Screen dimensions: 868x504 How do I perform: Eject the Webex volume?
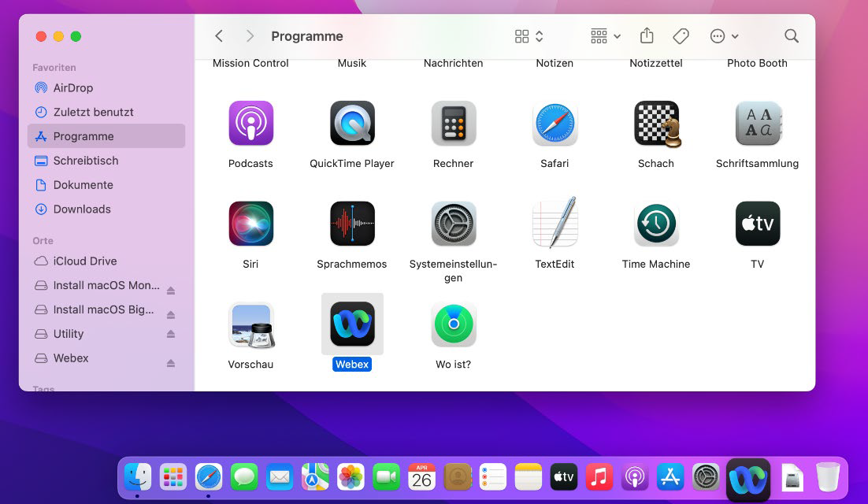[x=171, y=364]
